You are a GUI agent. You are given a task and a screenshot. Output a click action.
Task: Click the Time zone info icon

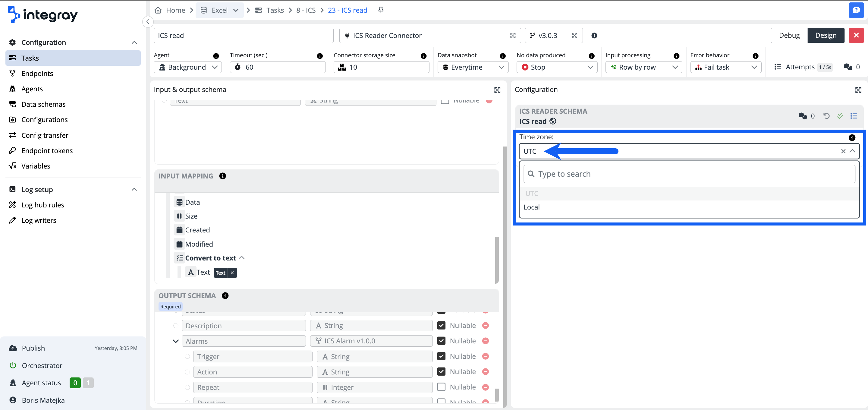pos(851,137)
